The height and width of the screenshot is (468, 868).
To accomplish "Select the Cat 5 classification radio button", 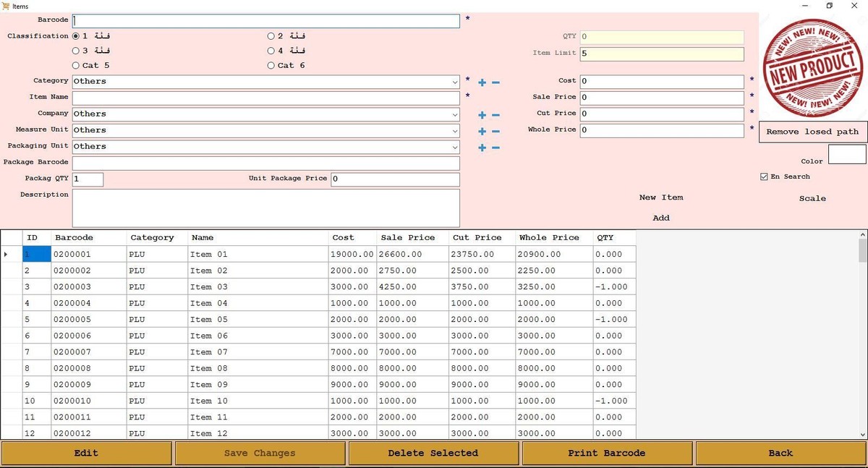I will pos(76,66).
